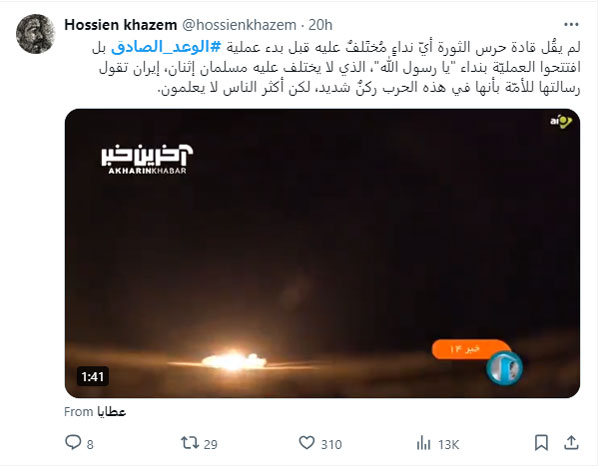Click the 310 likes count
Image resolution: width=600 pixels, height=466 pixels.
coord(331,445)
